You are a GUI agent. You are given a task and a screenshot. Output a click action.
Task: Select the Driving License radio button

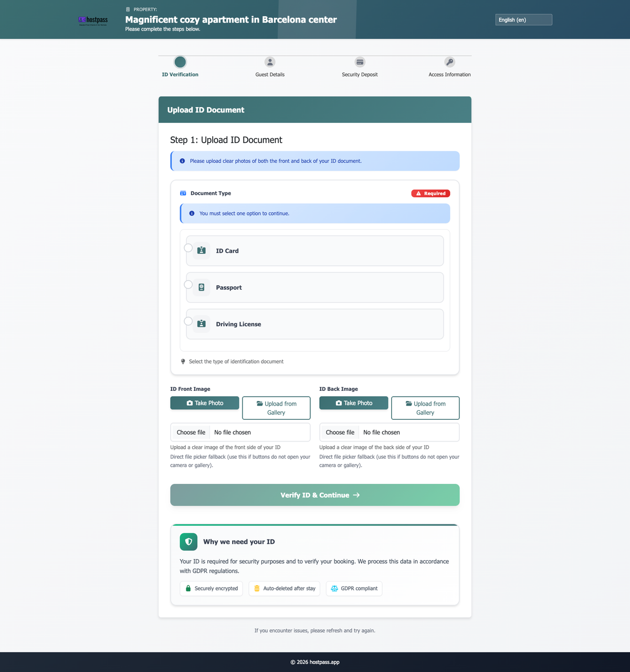click(188, 321)
